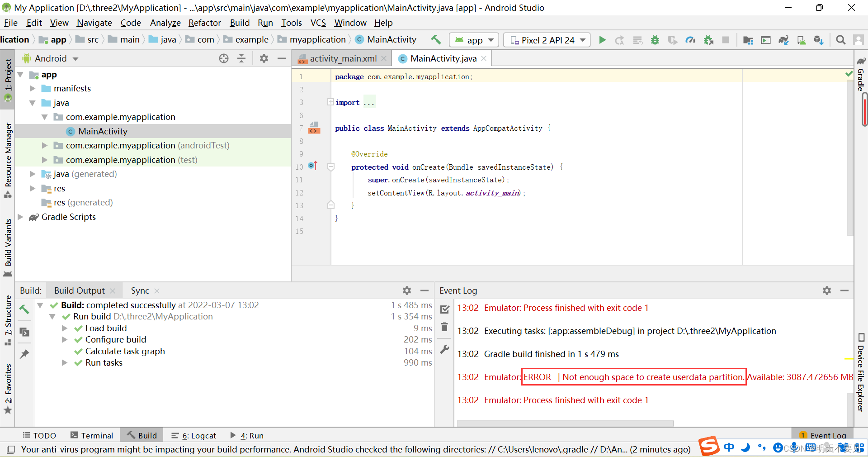Open the VCS menu
This screenshot has height=457, width=868.
click(318, 23)
